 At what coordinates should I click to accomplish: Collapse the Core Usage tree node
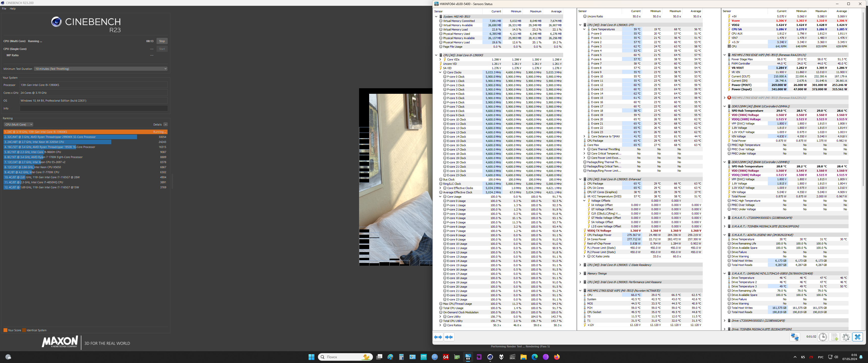440,197
